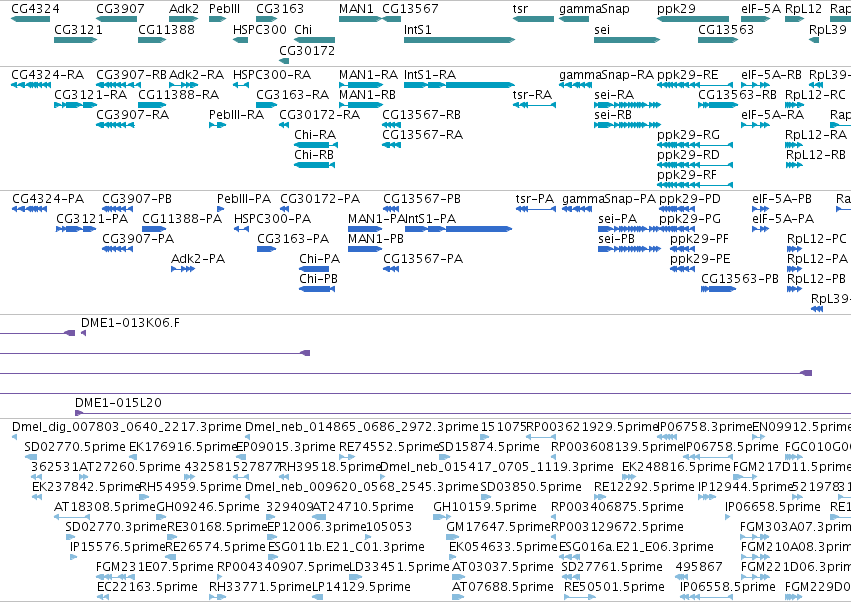851x602 pixels.
Task: Click the CG3121-RA transcript
Action: point(75,105)
